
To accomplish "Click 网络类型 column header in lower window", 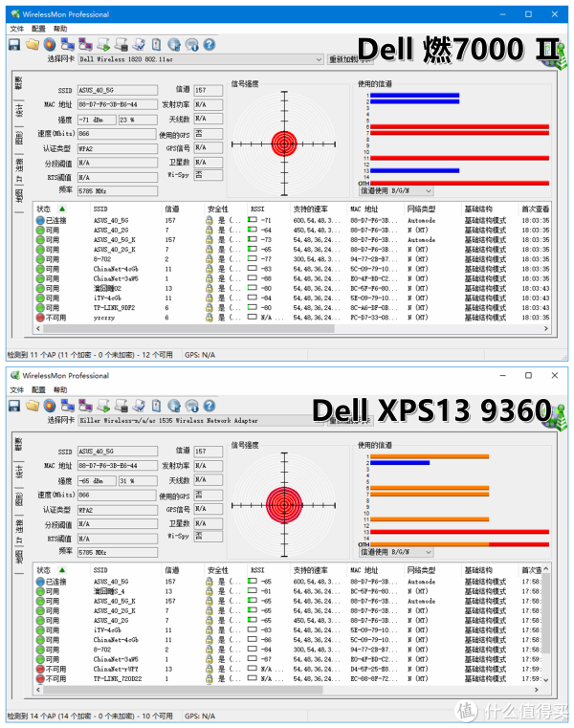I will click(x=432, y=570).
